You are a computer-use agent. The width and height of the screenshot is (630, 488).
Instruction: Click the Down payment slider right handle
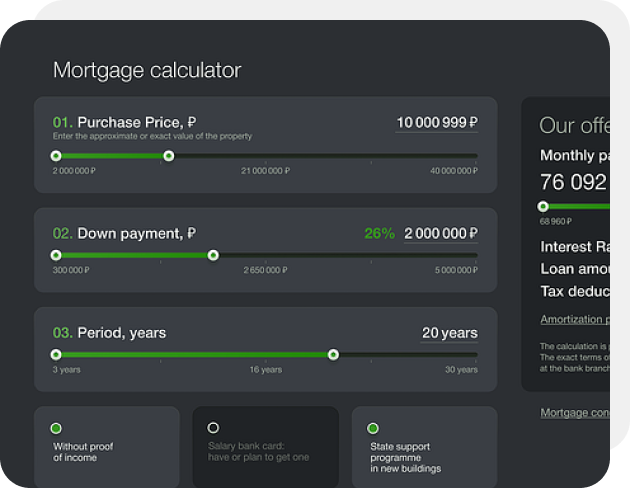(213, 255)
